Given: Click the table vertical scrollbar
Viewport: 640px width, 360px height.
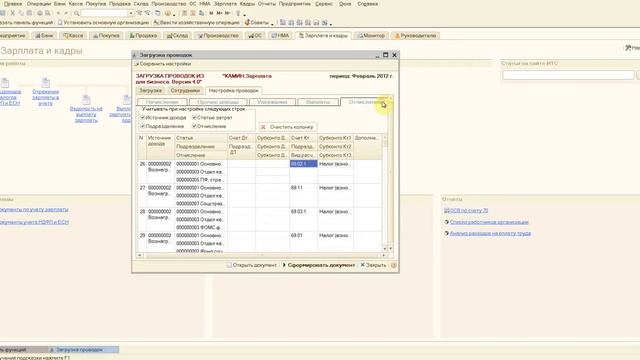Looking at the screenshot, I should [385, 193].
